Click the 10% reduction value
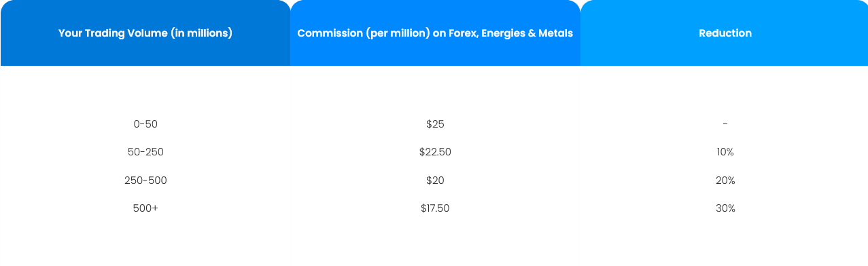Screen dimensions: 868x266 [725, 152]
